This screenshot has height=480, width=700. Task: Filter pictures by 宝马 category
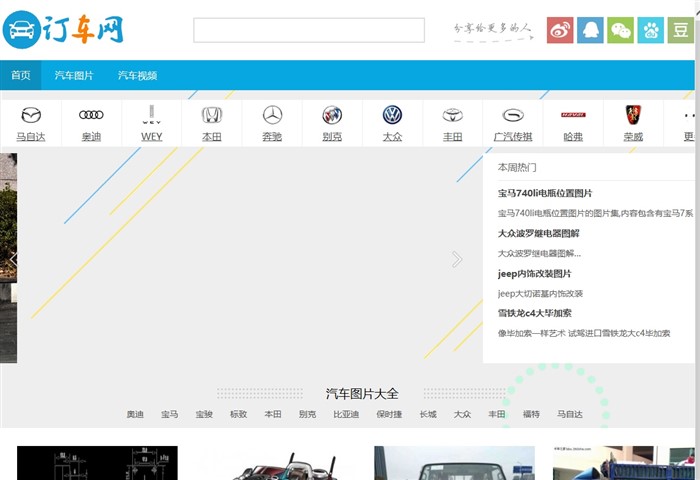(170, 414)
